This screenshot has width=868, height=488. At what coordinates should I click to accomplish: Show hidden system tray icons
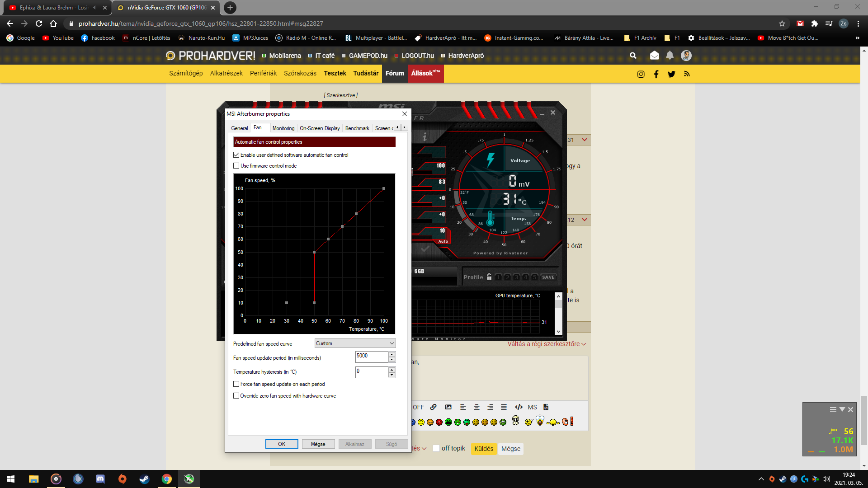pos(761,479)
